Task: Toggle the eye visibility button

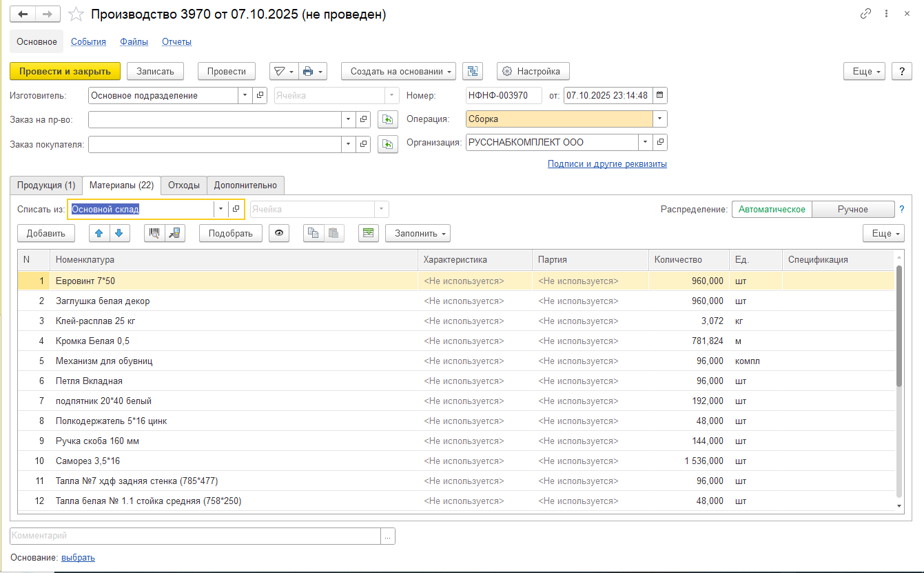Action: 279,233
